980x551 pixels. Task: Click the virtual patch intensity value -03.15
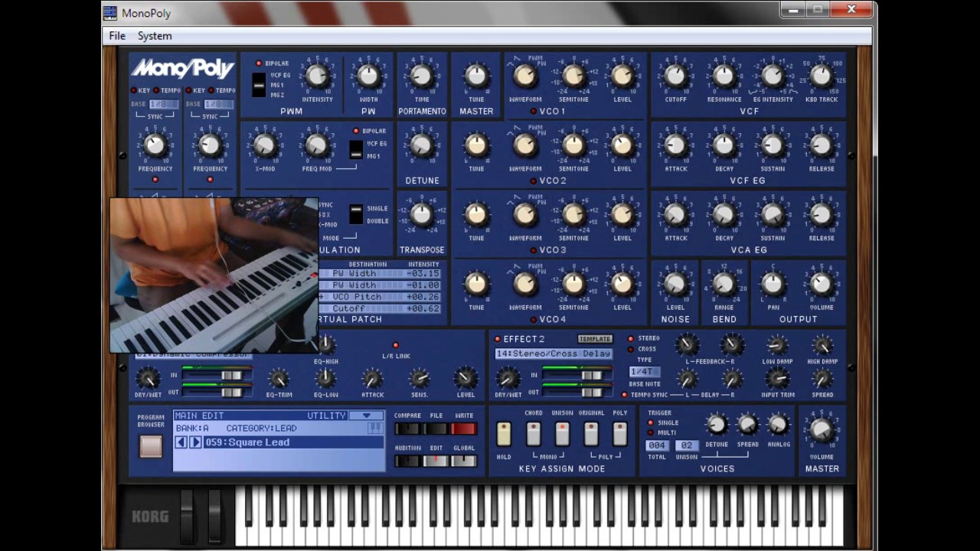423,273
